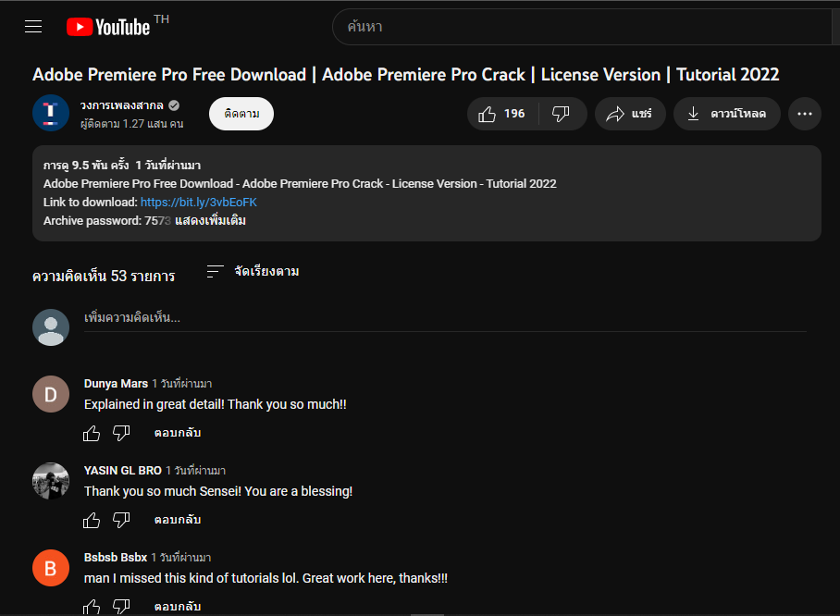Screen dimensions: 840x616
Task: Dislike Dunya Mars's comment
Action: (x=121, y=433)
